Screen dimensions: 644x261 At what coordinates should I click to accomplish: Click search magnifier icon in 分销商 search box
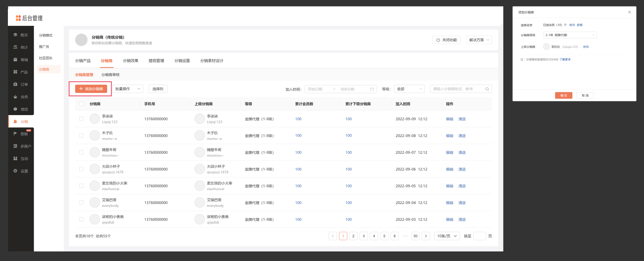click(487, 89)
